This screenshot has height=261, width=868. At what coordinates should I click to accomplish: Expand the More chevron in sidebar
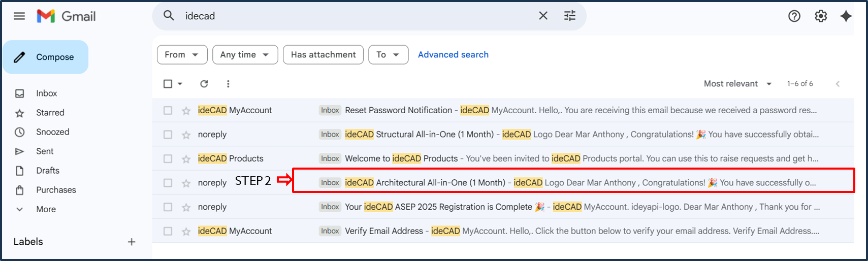20,209
